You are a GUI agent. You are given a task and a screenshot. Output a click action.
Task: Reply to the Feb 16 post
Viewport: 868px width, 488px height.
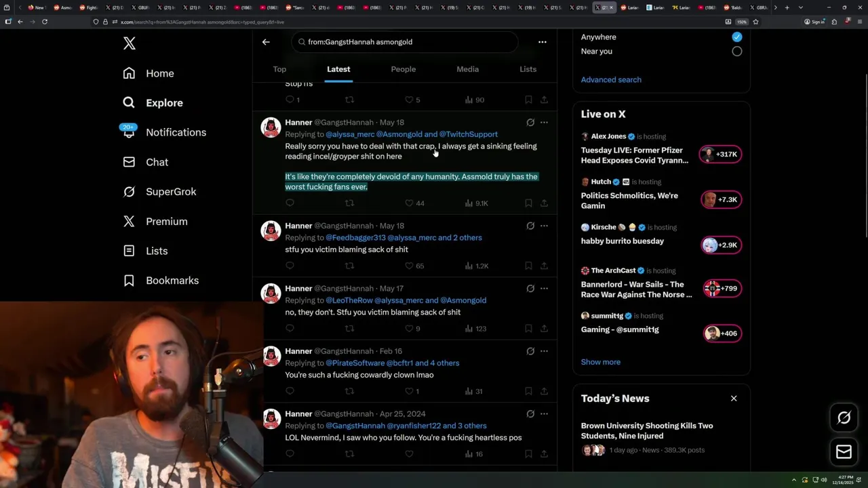[290, 392]
